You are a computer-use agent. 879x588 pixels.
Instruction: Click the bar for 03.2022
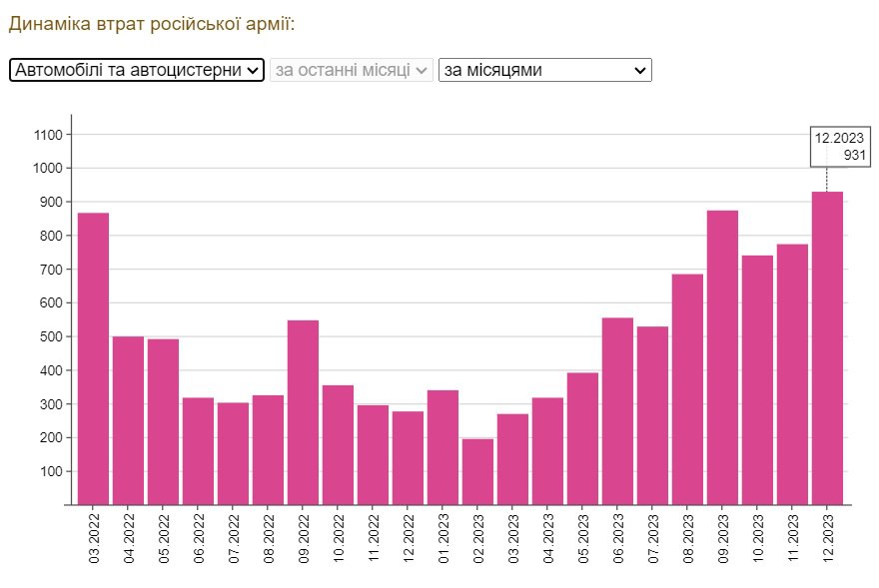tap(93, 359)
